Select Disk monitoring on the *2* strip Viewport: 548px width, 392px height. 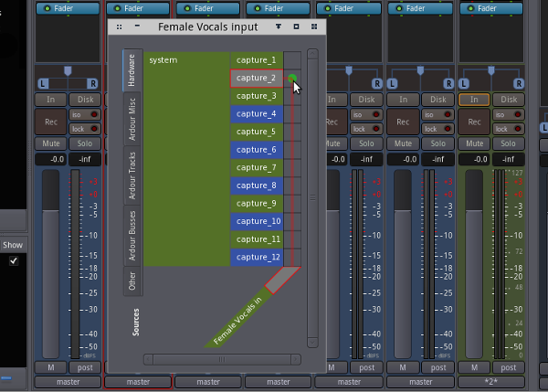(508, 100)
